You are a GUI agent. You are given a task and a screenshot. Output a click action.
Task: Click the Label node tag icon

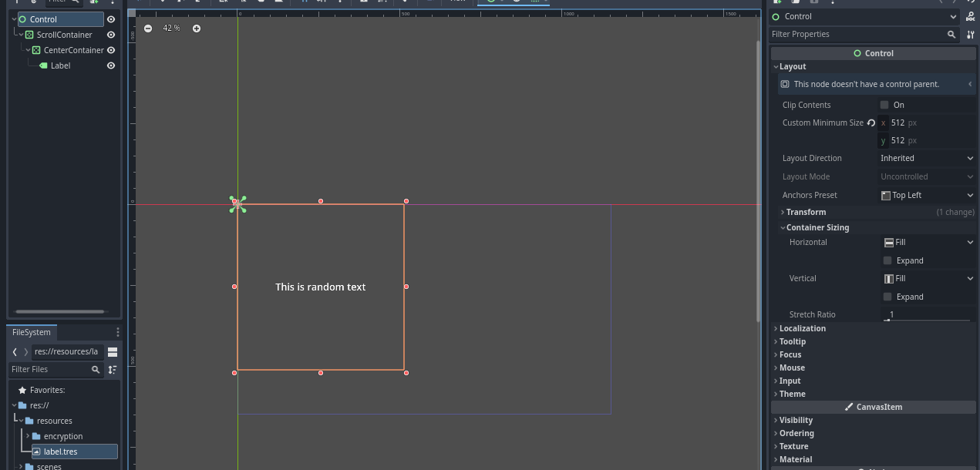[x=43, y=65]
